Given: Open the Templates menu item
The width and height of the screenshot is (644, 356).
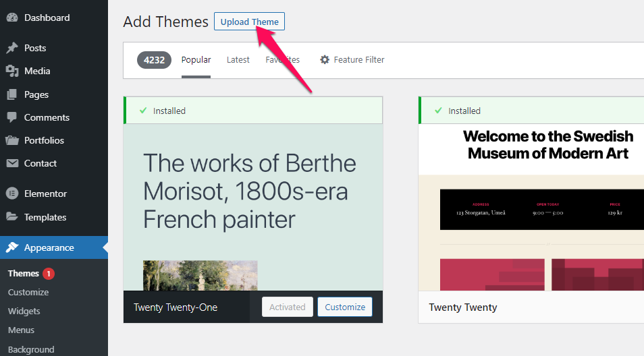Looking at the screenshot, I should click(x=54, y=217).
